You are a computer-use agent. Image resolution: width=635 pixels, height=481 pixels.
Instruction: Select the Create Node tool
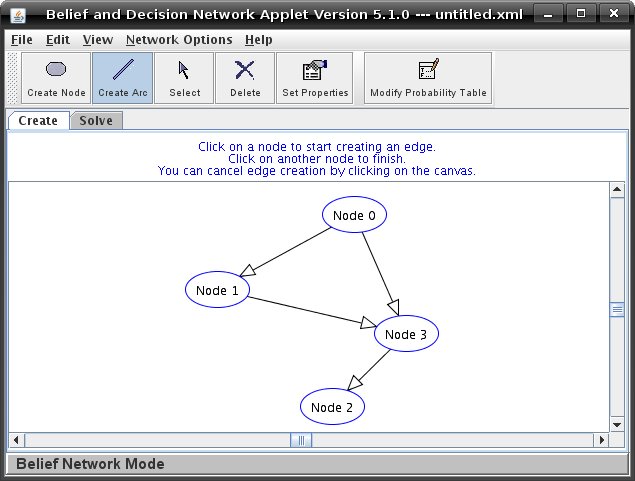click(x=56, y=78)
